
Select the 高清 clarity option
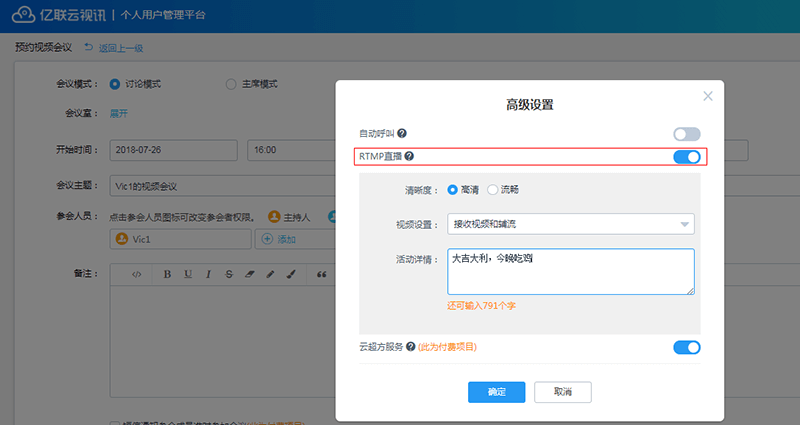[x=452, y=190]
